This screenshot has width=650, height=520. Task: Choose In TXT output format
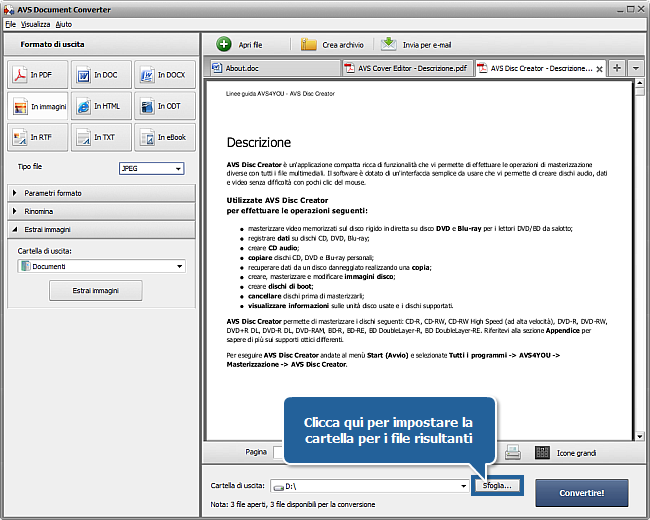101,137
